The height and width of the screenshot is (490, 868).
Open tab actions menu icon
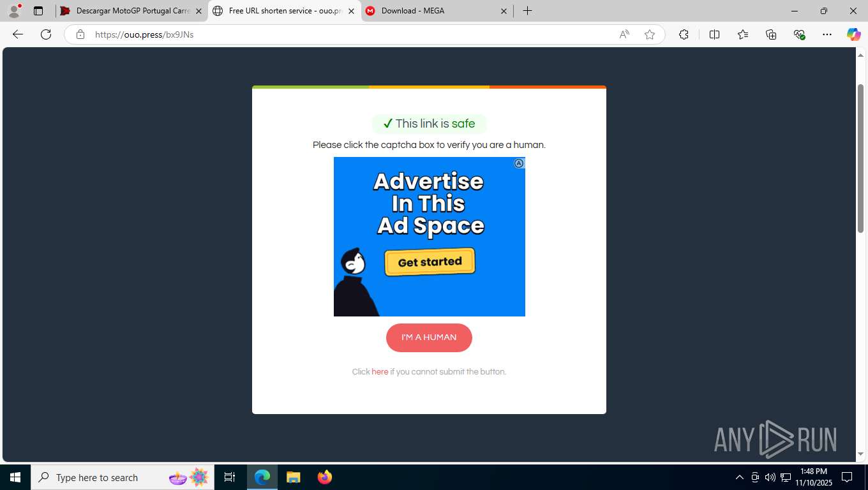38,11
